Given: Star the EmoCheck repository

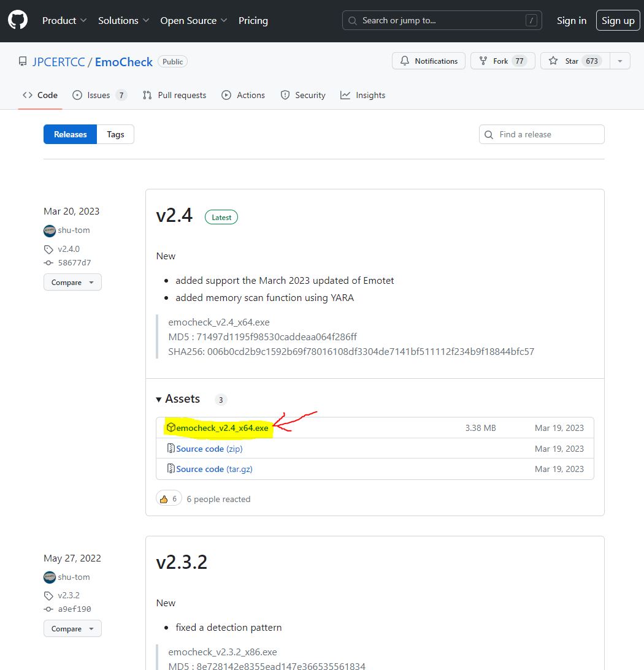Looking at the screenshot, I should pyautogui.click(x=575, y=61).
